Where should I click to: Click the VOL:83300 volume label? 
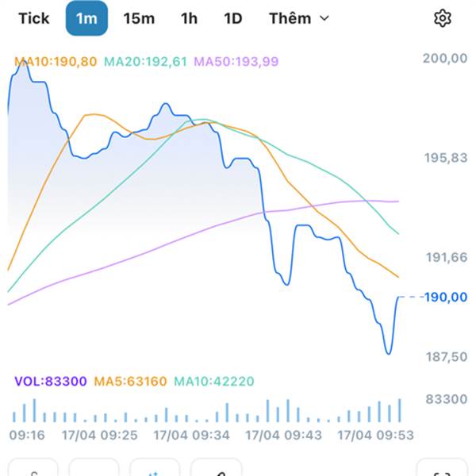[50, 382]
